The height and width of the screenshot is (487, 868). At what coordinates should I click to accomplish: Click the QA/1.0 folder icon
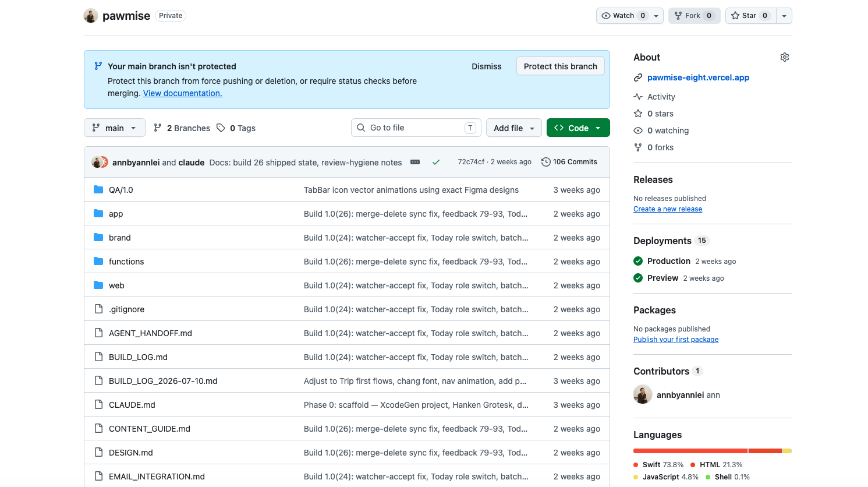click(98, 190)
